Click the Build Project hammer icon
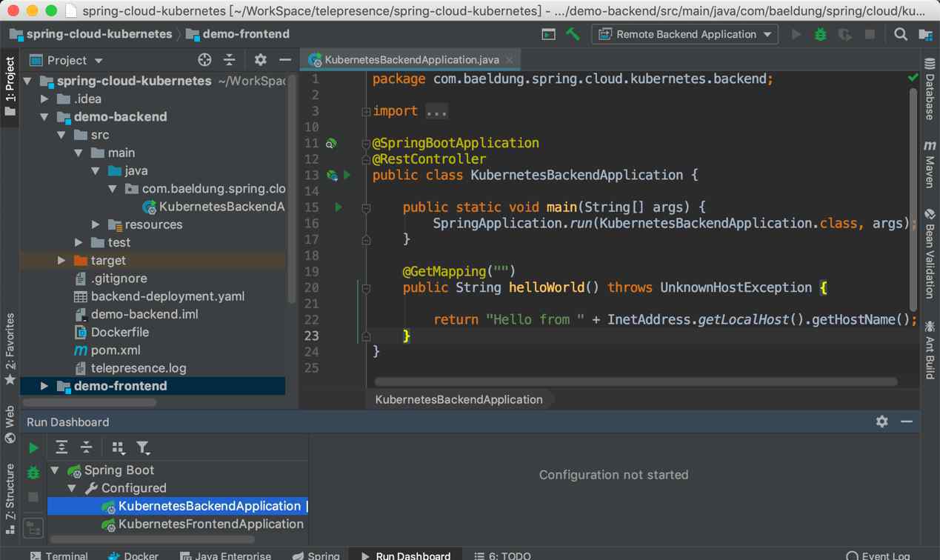Image resolution: width=940 pixels, height=560 pixels. pos(572,34)
